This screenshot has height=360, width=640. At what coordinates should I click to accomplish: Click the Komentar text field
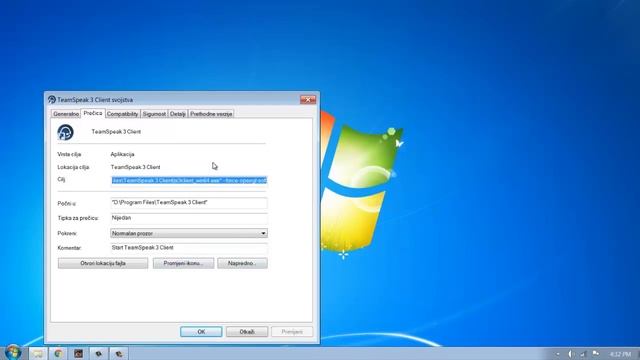point(189,248)
